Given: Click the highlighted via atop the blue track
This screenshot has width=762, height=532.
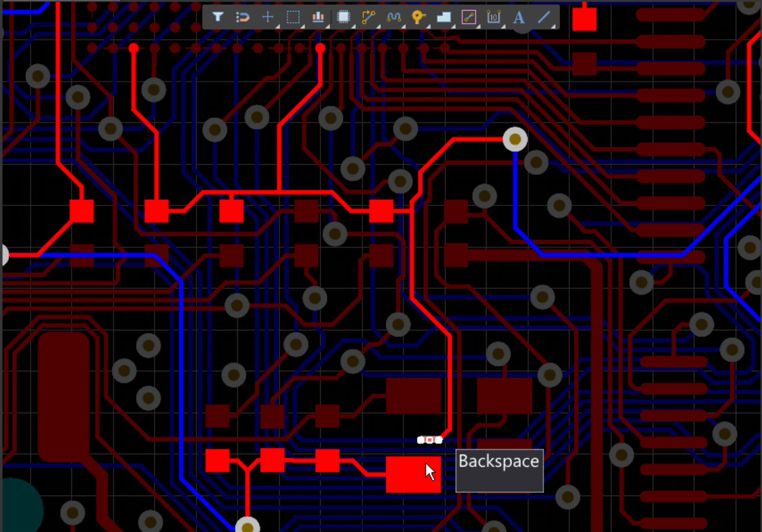Looking at the screenshot, I should [x=515, y=139].
